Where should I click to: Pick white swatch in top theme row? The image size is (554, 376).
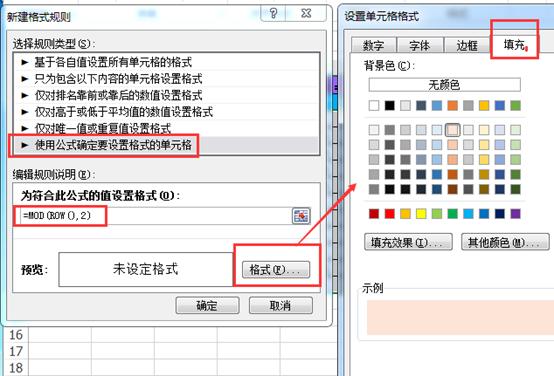[374, 105]
